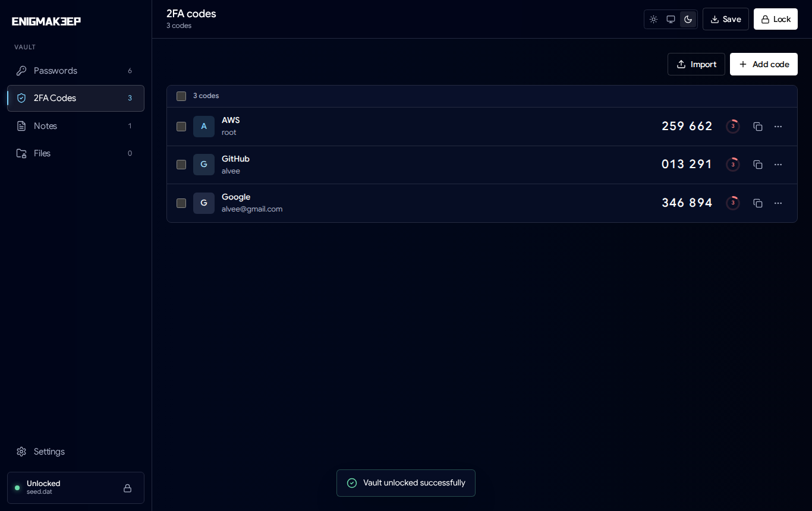Click Add code button
This screenshot has width=812, height=511.
pos(764,64)
